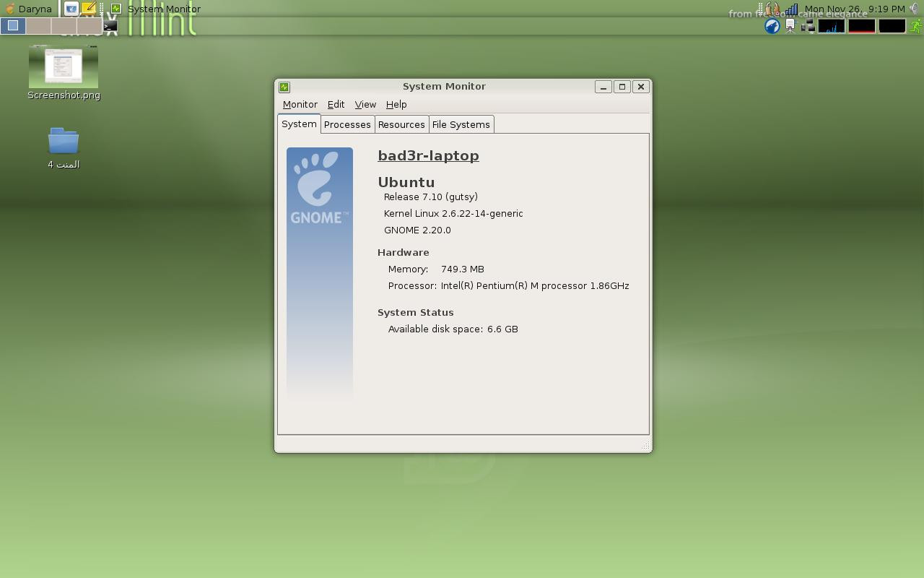Click the window resize grip corner
Screen dimensions: 924x578
[x=645, y=446]
